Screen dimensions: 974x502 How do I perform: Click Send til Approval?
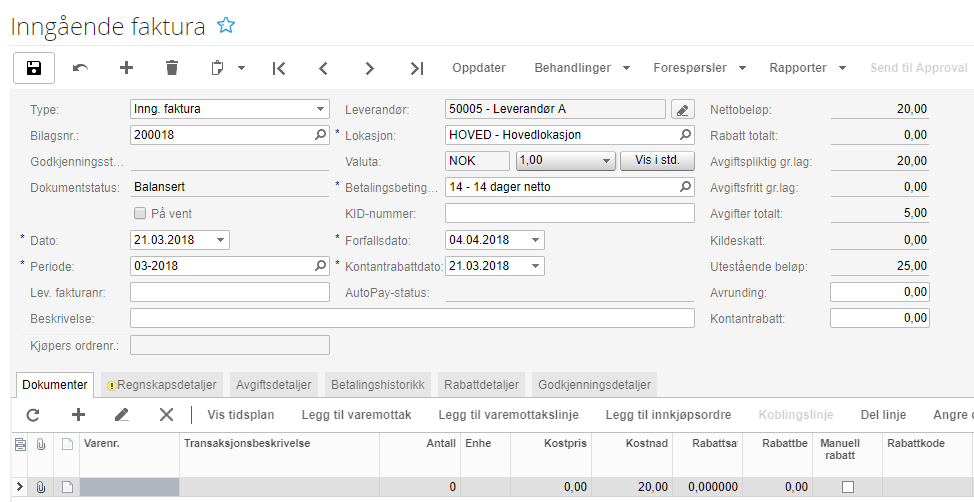[x=919, y=68]
